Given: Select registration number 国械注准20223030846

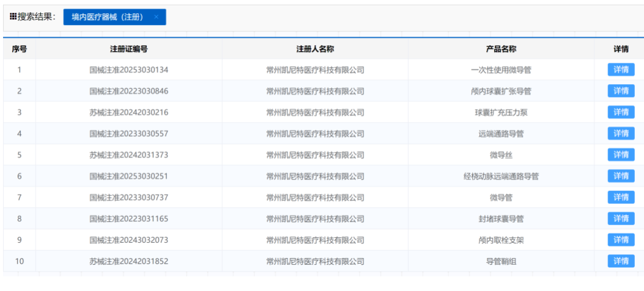Looking at the screenshot, I should (129, 92).
